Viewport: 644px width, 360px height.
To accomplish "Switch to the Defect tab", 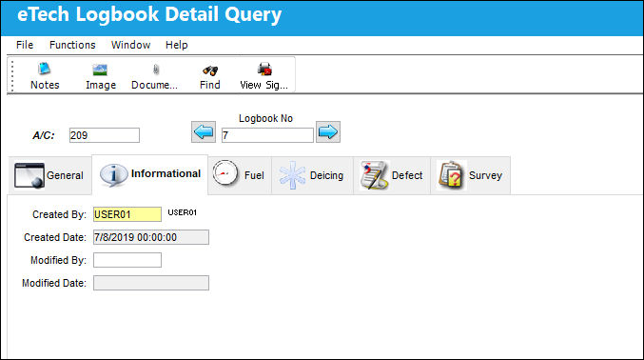I will pyautogui.click(x=392, y=175).
